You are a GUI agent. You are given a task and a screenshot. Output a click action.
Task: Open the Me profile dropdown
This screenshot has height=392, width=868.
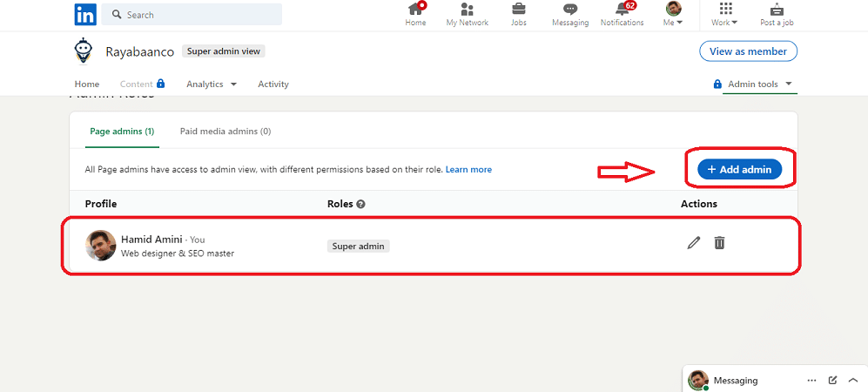(673, 15)
